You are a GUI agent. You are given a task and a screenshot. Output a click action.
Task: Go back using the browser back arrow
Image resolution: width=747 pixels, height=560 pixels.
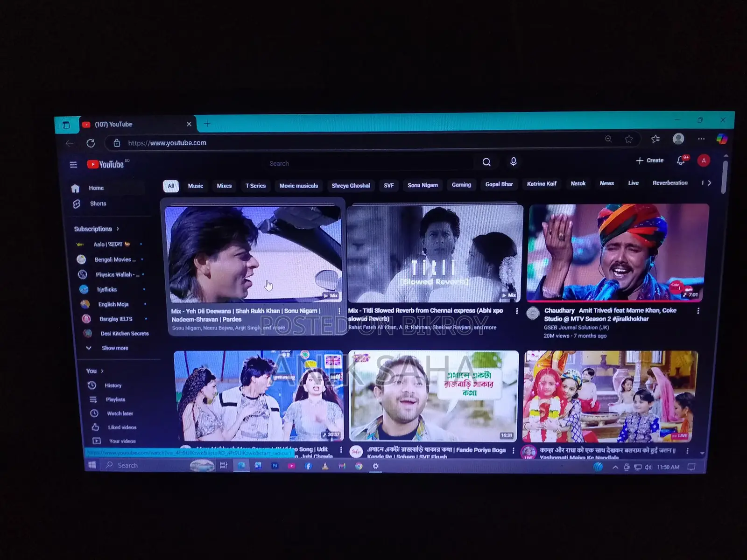[70, 143]
